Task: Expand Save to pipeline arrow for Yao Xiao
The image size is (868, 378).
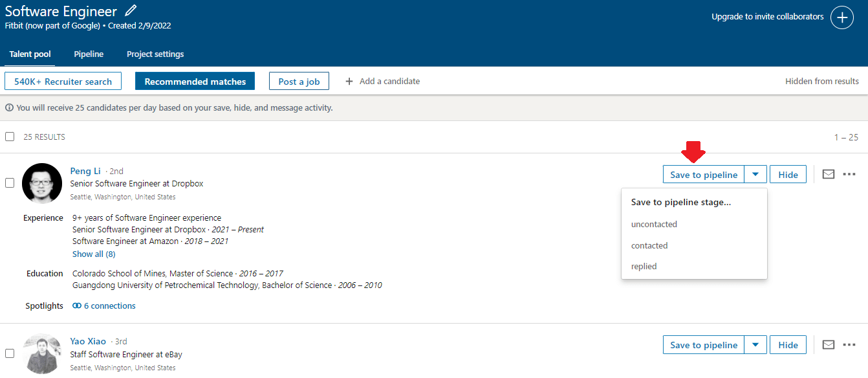Action: click(755, 345)
